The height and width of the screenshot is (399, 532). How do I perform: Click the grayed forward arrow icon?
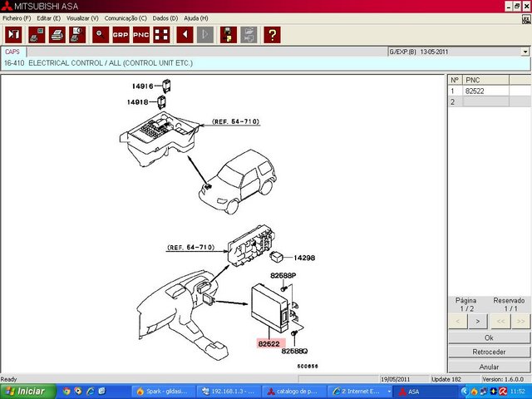[x=205, y=35]
